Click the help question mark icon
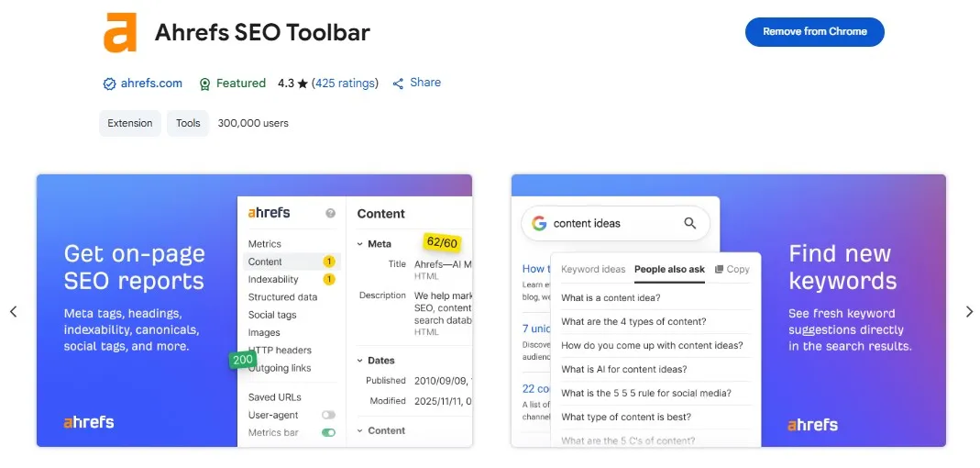Screen dimensions: 980x468 330,213
